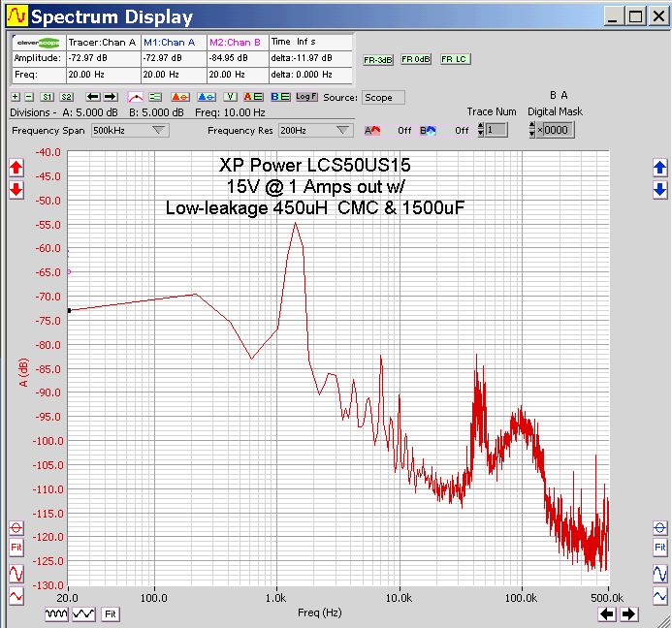This screenshot has width=672, height=628.
Task: Click the red center-axis circle icon
Action: (16, 528)
